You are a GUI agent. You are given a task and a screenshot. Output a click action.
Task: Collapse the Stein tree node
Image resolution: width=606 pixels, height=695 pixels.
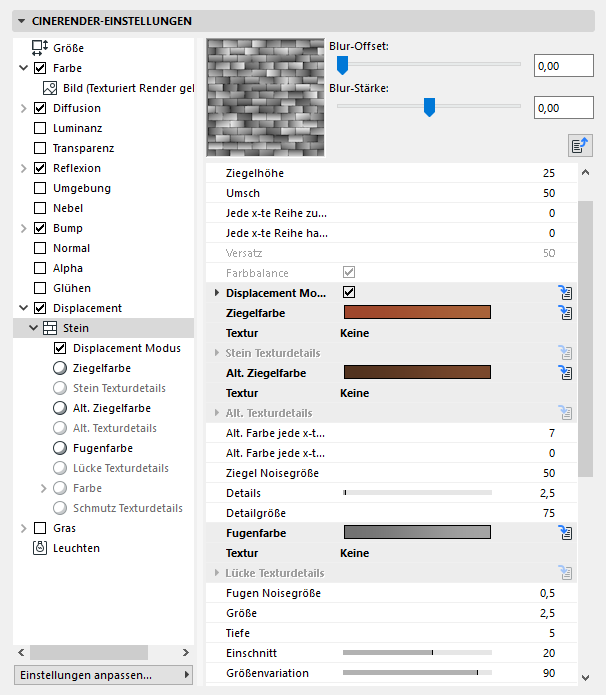tap(33, 328)
